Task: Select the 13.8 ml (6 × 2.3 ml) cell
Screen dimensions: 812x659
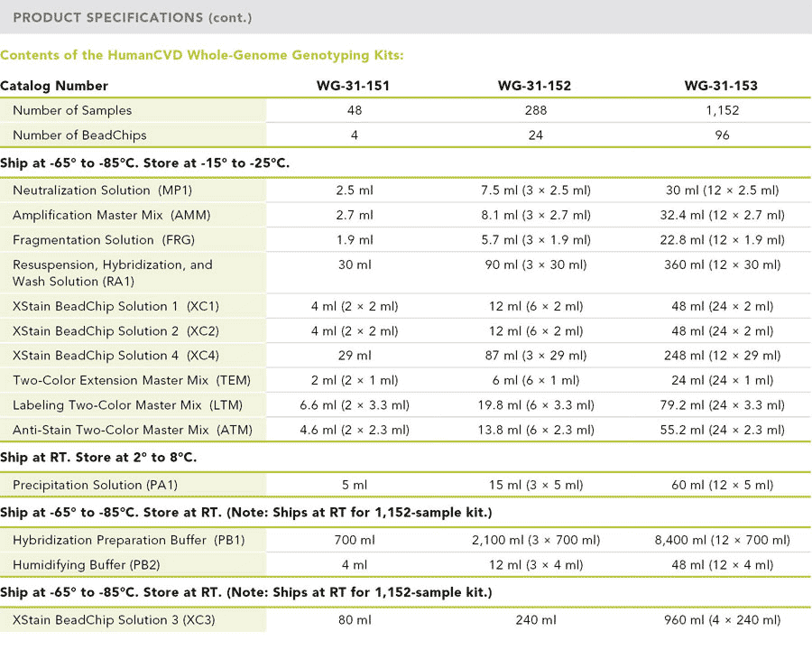Action: point(535,430)
